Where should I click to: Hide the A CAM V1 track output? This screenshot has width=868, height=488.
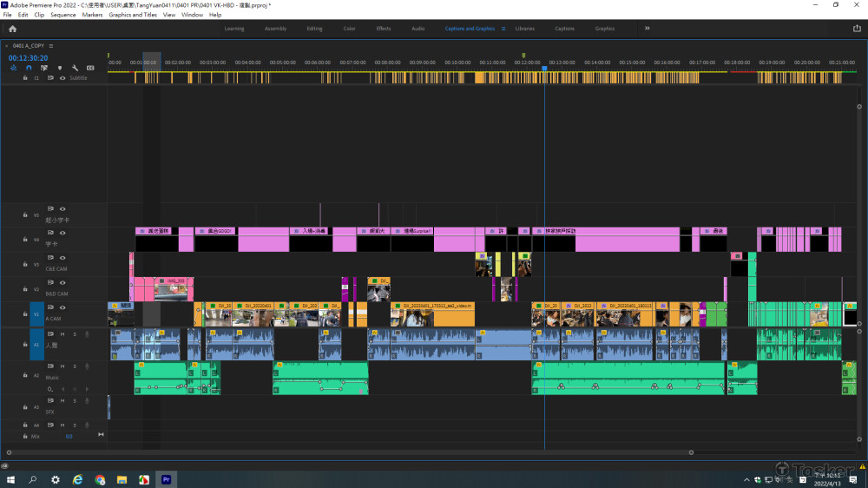(62, 308)
